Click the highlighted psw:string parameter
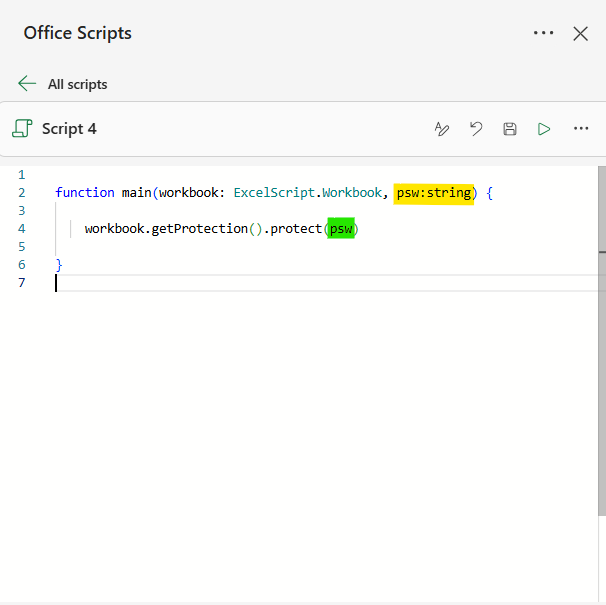Image resolution: width=606 pixels, height=605 pixels. [x=434, y=193]
